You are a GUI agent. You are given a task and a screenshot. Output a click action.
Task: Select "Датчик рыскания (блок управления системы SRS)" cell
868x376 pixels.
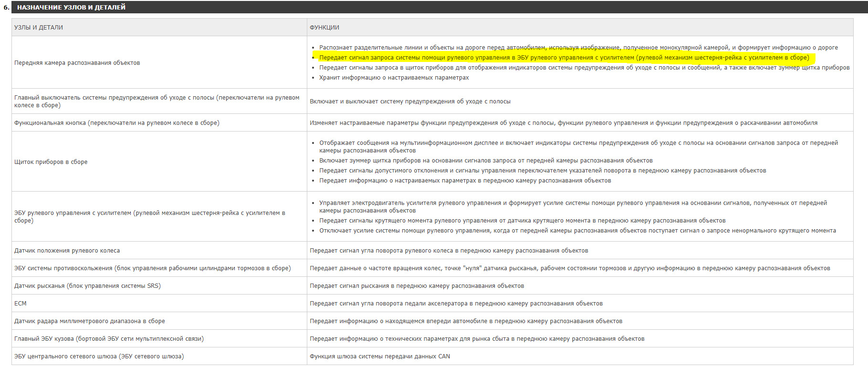pos(87,286)
